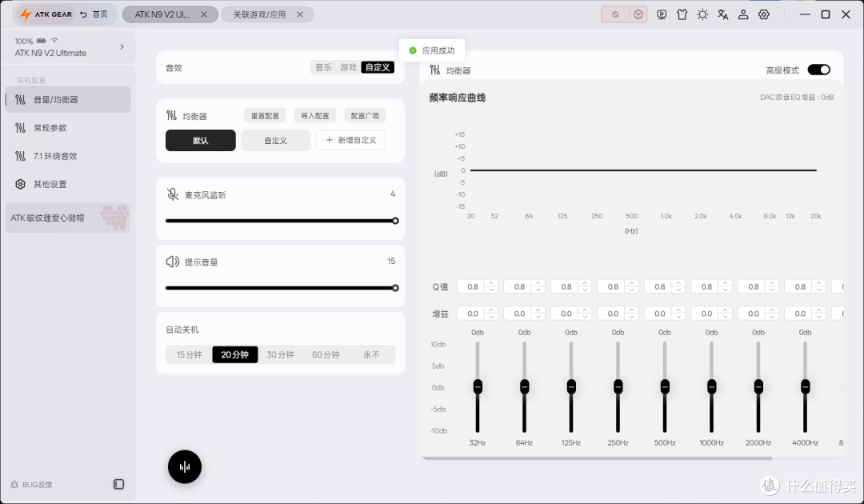Open the language translate icon
Screen dimensions: 864x504
tap(723, 14)
